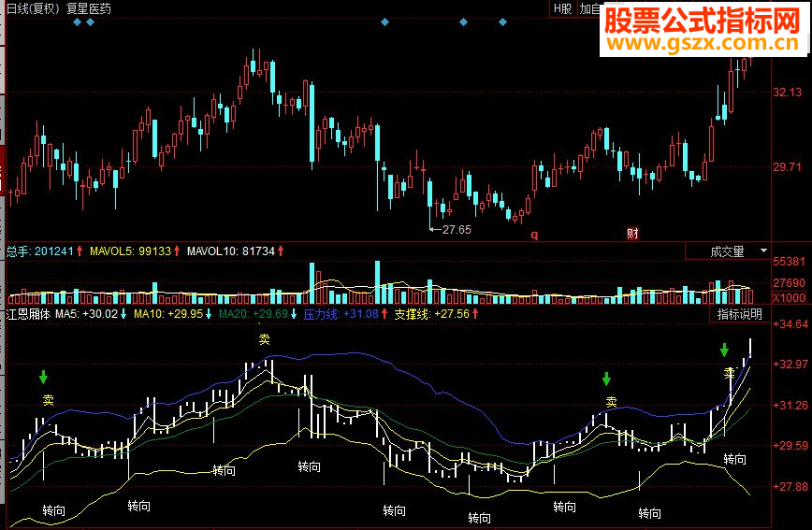Viewport: 812px width, 530px height.
Task: Click the 卖 label at indicator peak
Action: [x=265, y=339]
